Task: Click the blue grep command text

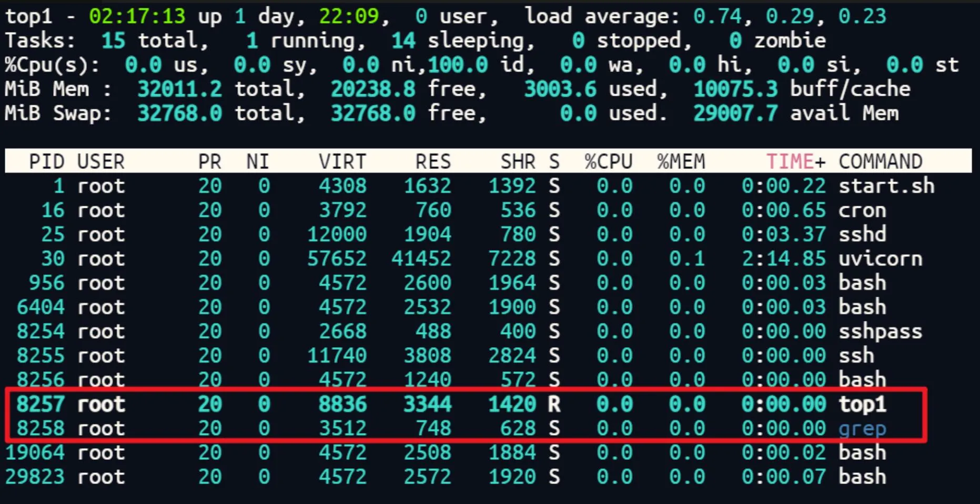Action: click(862, 429)
